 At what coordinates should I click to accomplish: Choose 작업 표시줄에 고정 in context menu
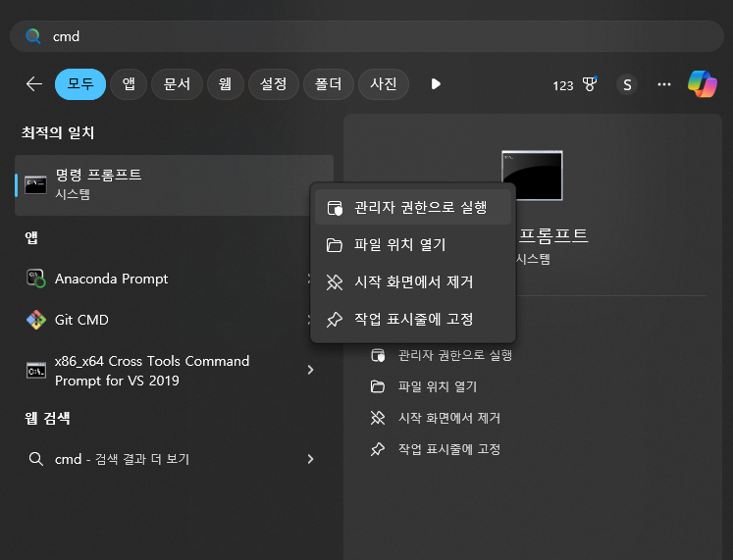point(413,319)
